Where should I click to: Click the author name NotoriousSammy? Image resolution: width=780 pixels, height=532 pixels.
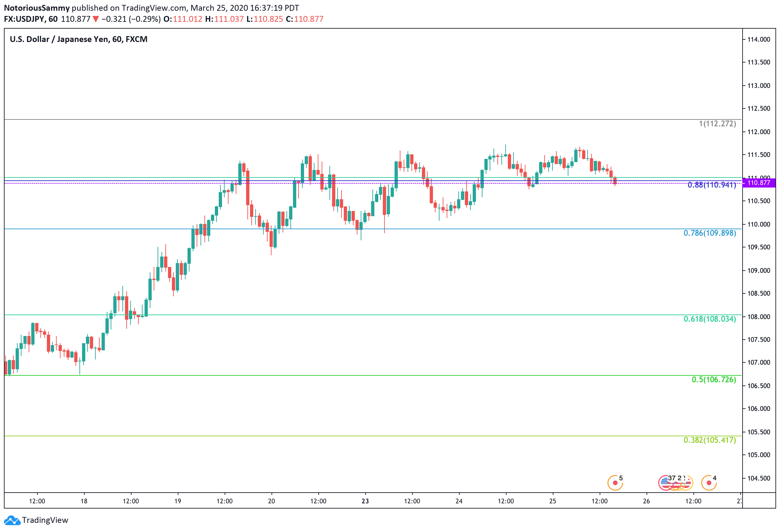(x=37, y=8)
